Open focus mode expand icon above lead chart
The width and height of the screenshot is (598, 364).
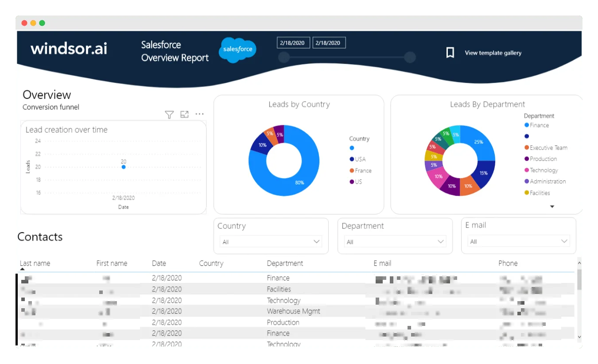(185, 114)
